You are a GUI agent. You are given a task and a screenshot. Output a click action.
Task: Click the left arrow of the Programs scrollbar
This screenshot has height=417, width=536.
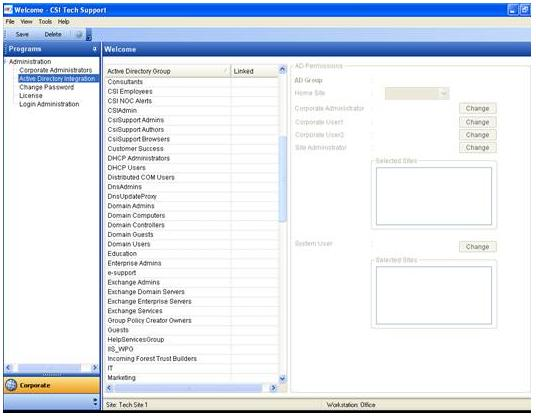point(9,367)
